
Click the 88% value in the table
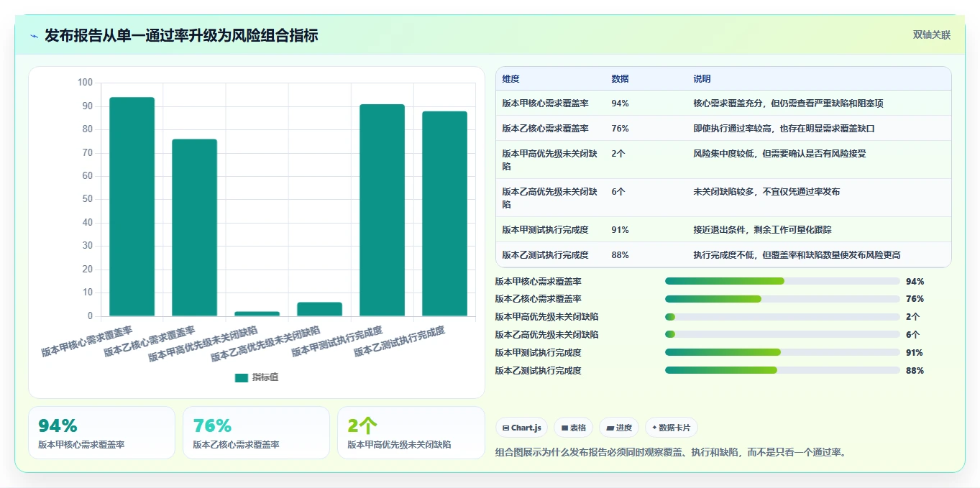[x=620, y=255]
